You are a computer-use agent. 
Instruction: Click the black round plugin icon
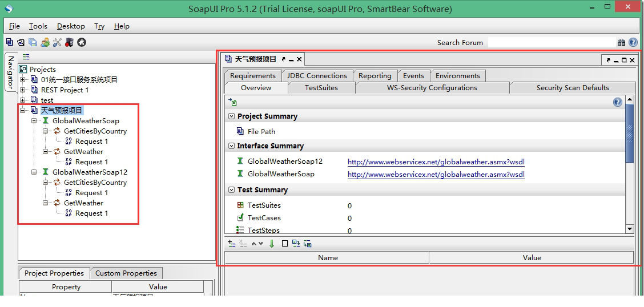point(82,42)
